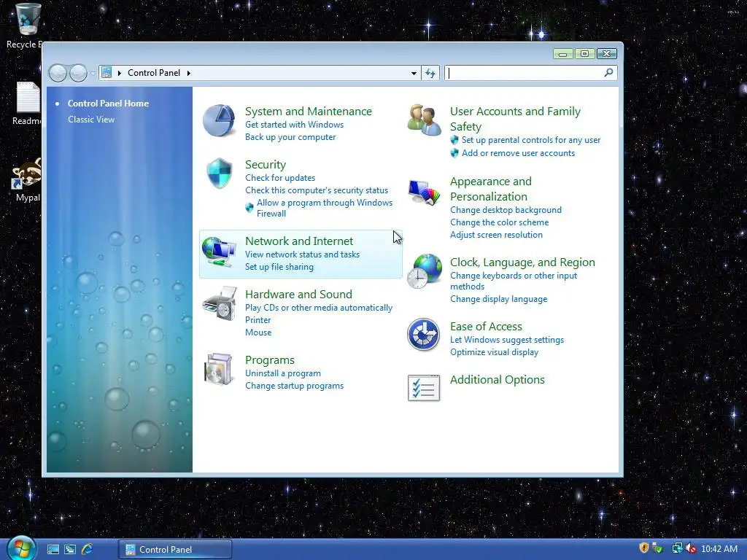Click the Control Panel icon in address bar

tap(107, 72)
